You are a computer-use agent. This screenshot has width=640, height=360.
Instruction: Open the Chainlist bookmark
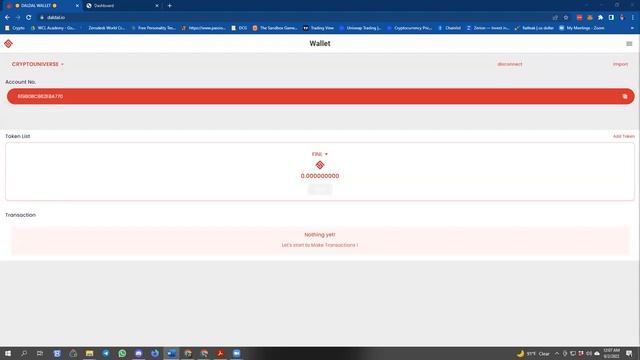pos(449,28)
